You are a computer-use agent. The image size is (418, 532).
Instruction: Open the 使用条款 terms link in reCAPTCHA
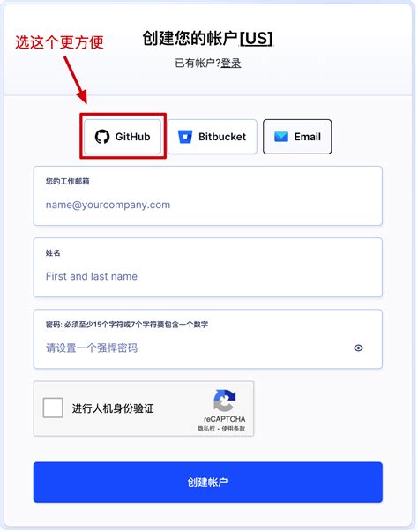point(233,429)
